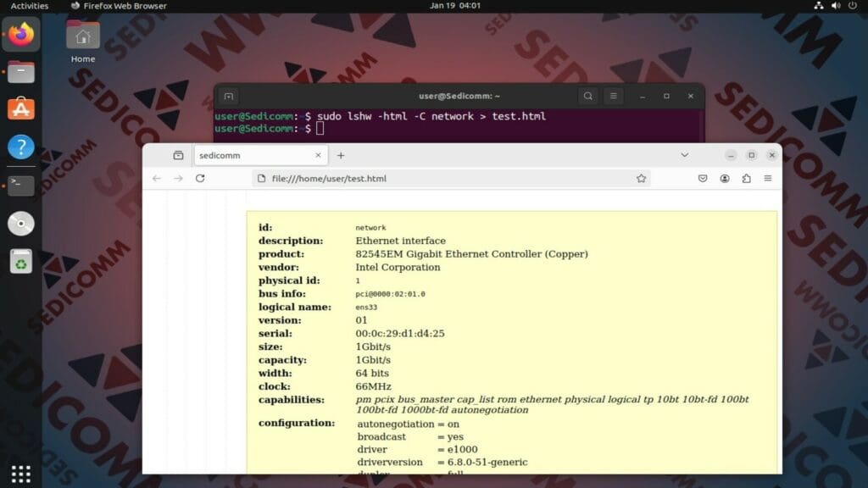Image resolution: width=868 pixels, height=488 pixels.
Task: Open the Firefox account icon
Action: tap(724, 179)
